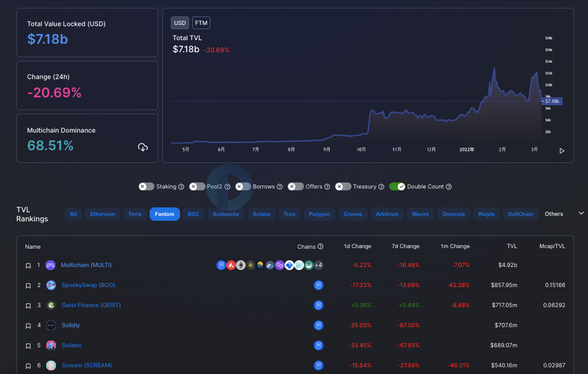Open the help icon next to Staking
This screenshot has height=374, width=588.
click(x=181, y=187)
